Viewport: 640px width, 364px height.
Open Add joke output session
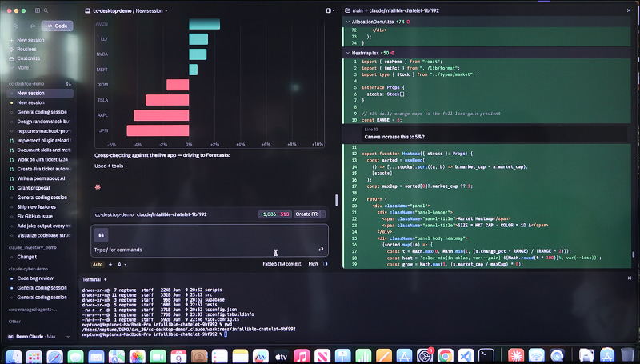[x=40, y=226]
